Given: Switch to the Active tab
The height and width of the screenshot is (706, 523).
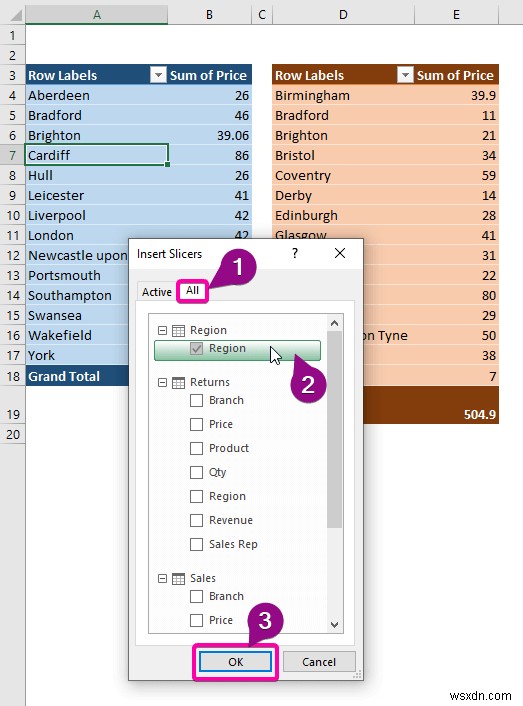Looking at the screenshot, I should click(x=157, y=292).
